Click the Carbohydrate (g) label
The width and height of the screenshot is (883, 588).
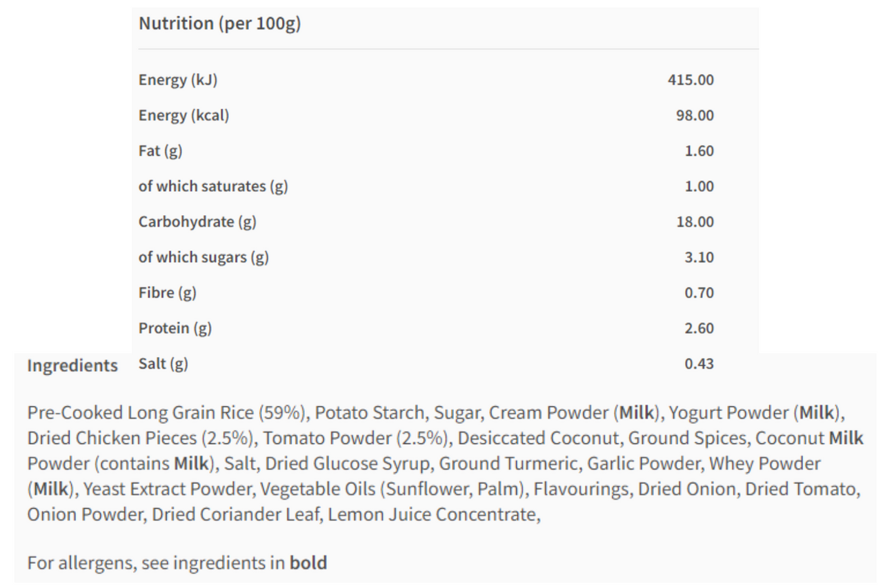(x=197, y=222)
